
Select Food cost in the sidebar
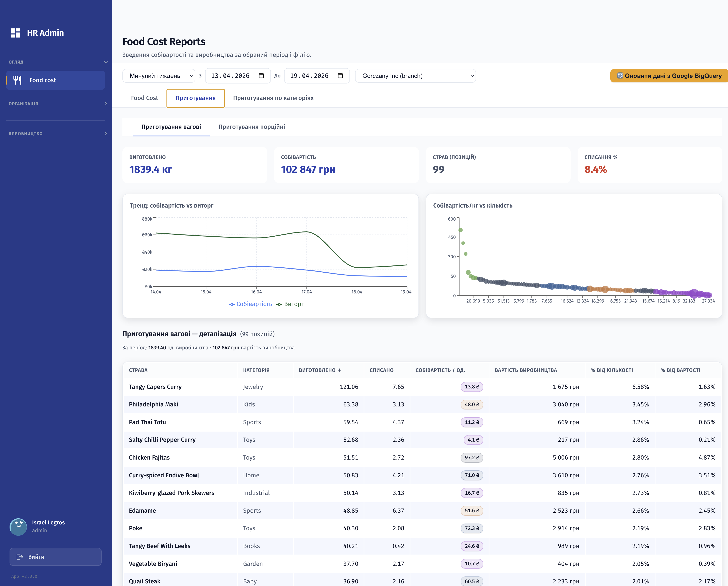[55, 80]
